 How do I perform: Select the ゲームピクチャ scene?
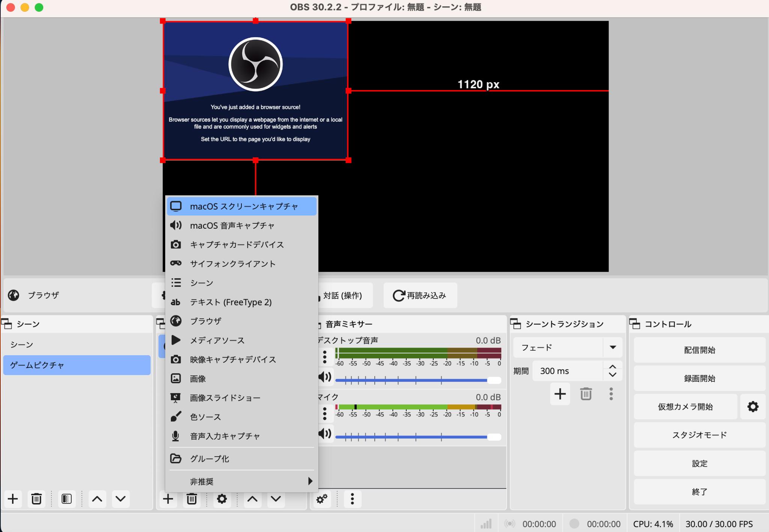(x=77, y=365)
